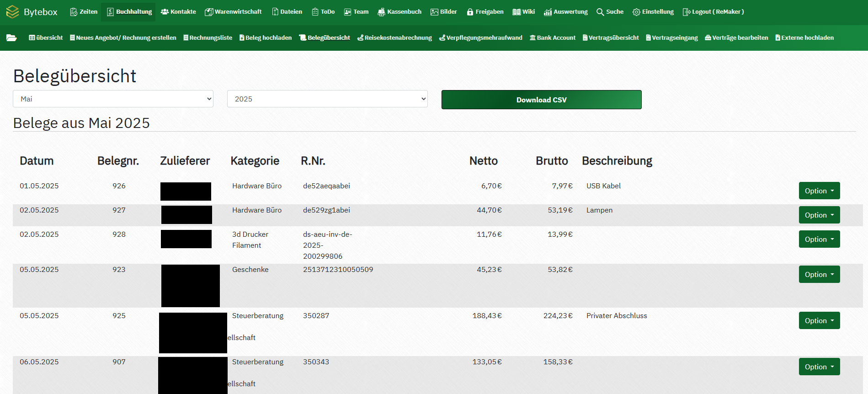Click the Team icon

pyautogui.click(x=348, y=12)
